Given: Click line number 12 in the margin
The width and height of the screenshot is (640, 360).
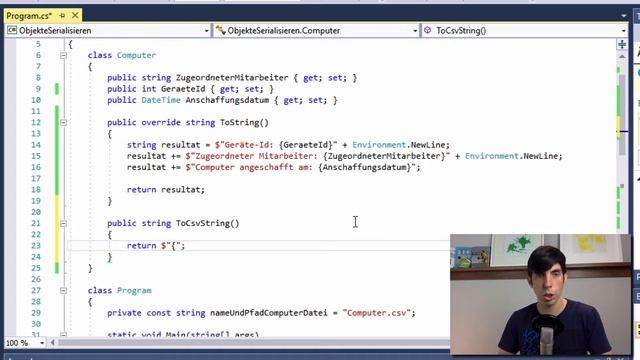Looking at the screenshot, I should (36, 122).
